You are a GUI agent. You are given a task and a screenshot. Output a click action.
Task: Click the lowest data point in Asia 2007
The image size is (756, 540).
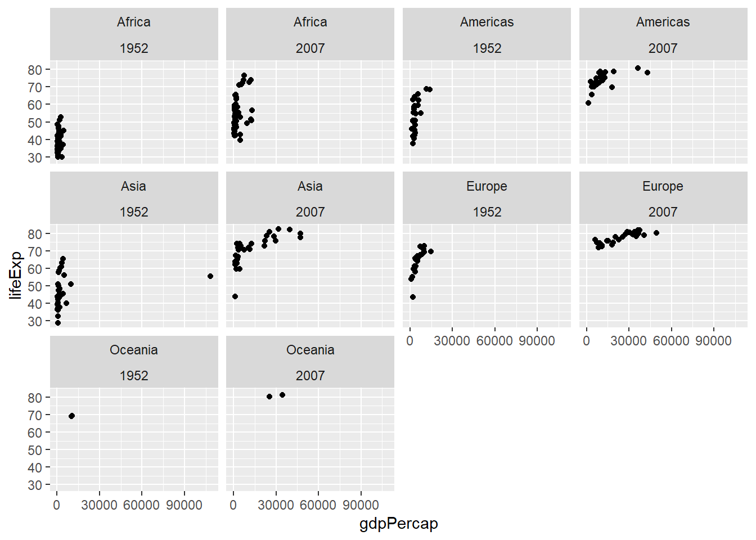tap(235, 296)
